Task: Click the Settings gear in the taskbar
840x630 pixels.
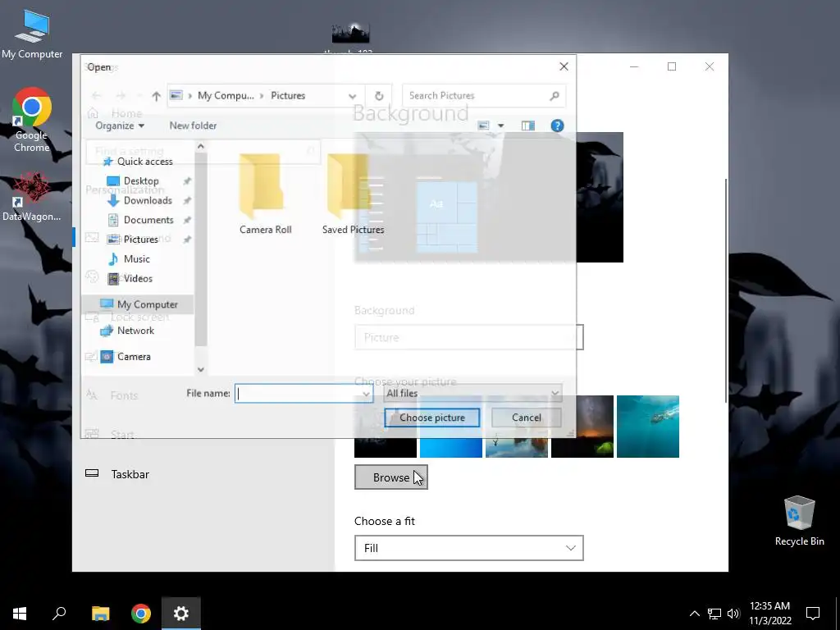Action: tap(181, 614)
